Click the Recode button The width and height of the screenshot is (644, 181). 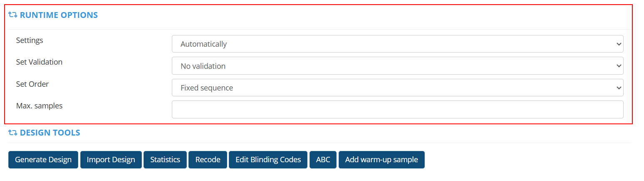coord(208,160)
